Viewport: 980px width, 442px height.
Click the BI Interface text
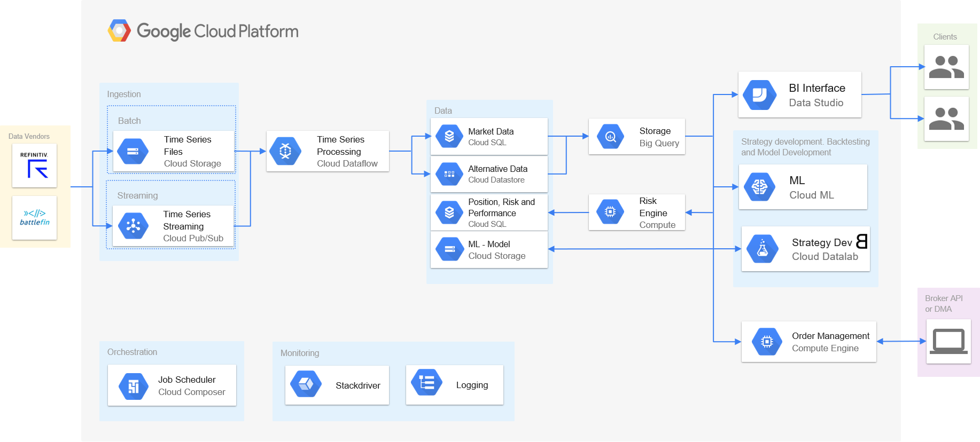tap(816, 88)
